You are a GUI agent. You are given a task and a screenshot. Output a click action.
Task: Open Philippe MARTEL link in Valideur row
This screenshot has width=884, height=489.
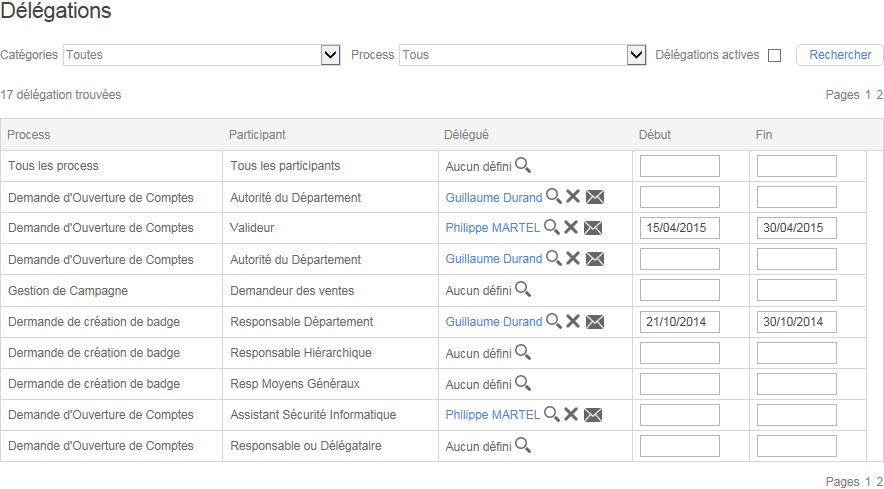(492, 228)
